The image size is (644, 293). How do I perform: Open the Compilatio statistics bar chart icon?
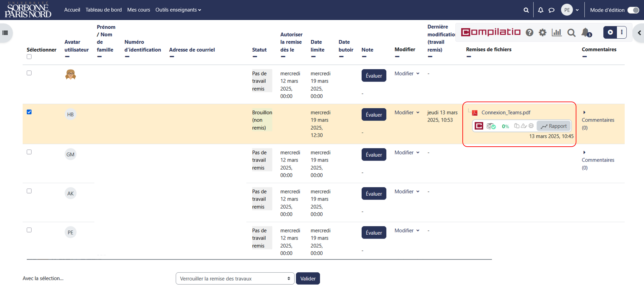pyautogui.click(x=556, y=32)
